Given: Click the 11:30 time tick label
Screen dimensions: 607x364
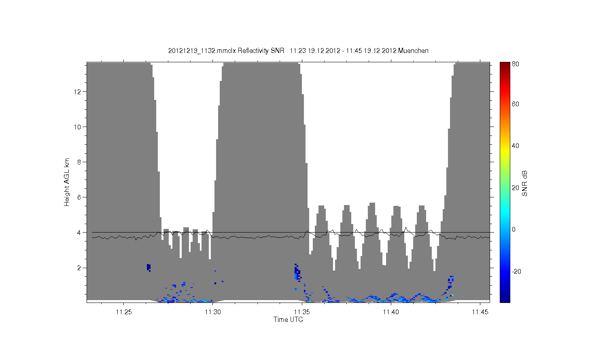Looking at the screenshot, I should point(212,312).
